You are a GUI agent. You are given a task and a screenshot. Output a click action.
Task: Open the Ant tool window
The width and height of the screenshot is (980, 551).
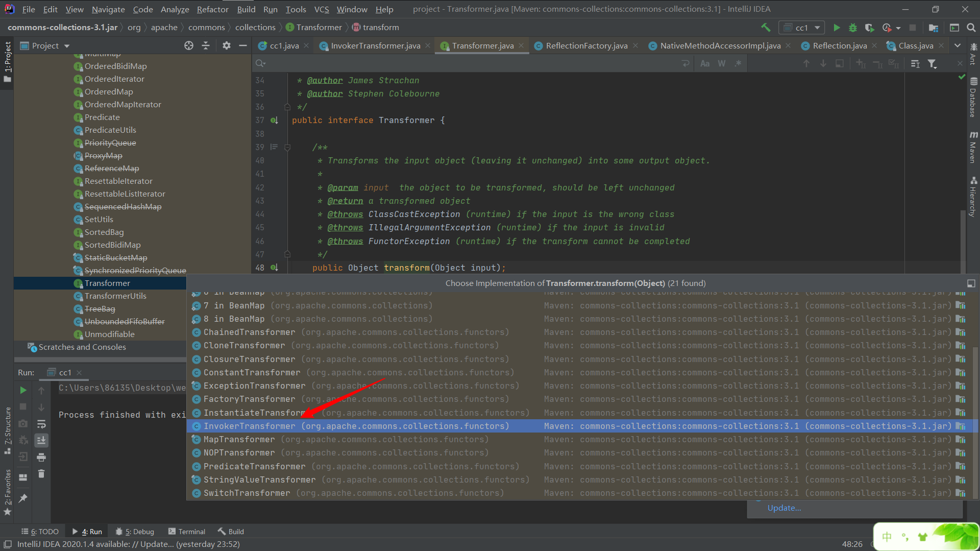tap(973, 54)
